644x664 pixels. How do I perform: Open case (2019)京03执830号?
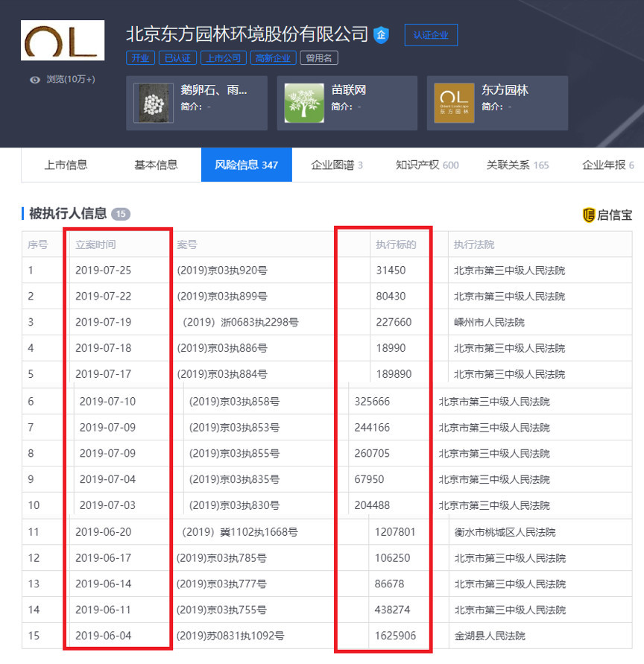234,505
